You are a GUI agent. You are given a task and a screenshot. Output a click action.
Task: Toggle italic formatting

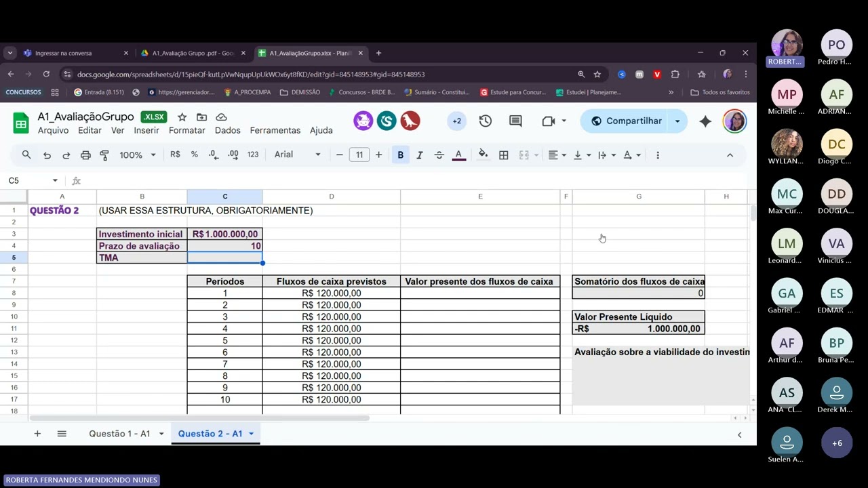click(x=420, y=155)
